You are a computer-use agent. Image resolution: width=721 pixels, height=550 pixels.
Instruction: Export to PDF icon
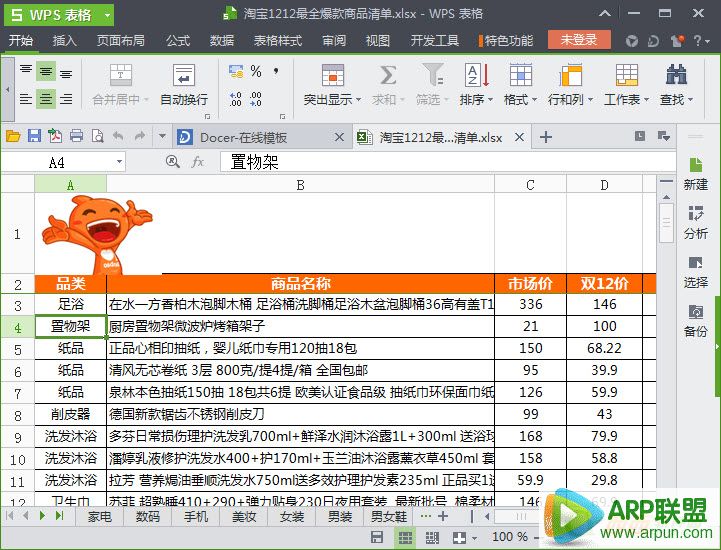coord(55,136)
